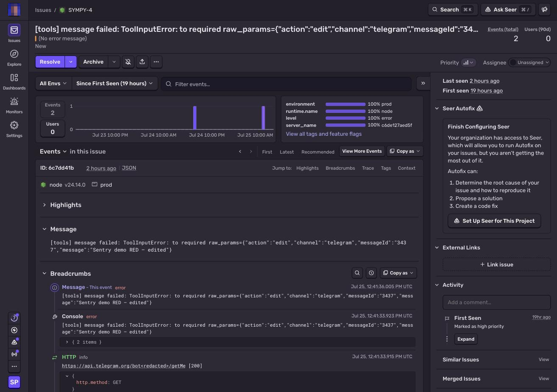Collapse the Message section

click(x=44, y=229)
